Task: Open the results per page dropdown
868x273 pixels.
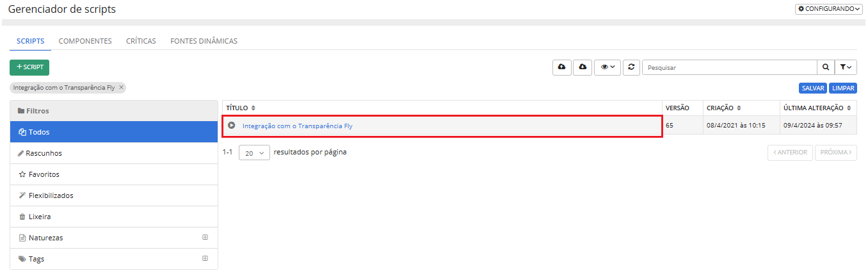Action: [254, 153]
